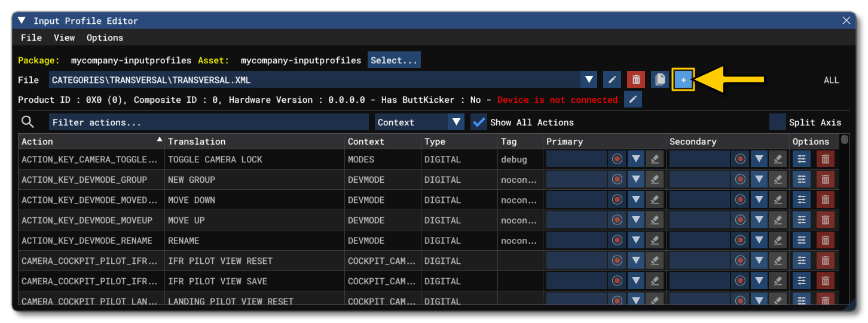Click the debug tag cell
Screen dimensions: 868x323
520,159
